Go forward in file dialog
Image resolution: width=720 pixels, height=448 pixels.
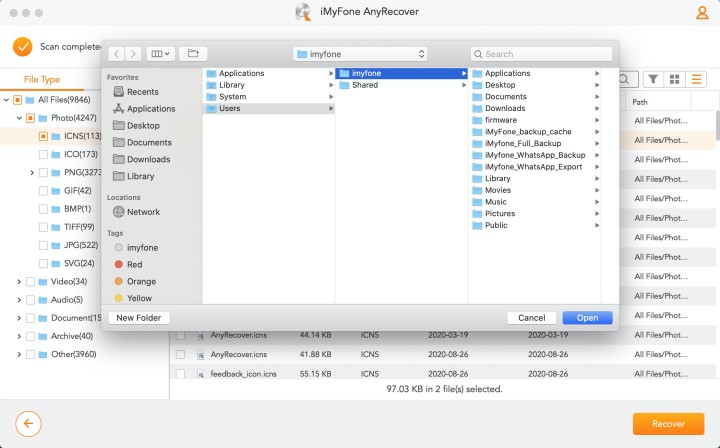[x=133, y=54]
